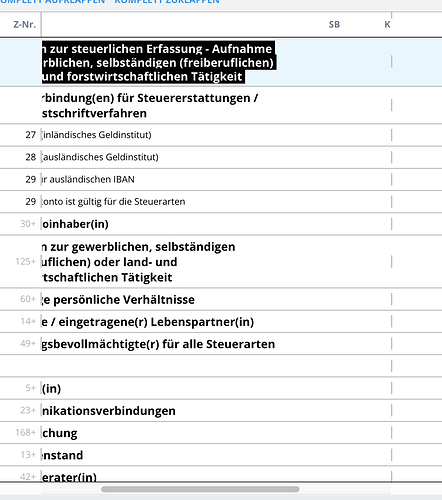Select row 28 ausländisches Geldinstitut
The height and width of the screenshot is (500, 442).
coord(221,157)
